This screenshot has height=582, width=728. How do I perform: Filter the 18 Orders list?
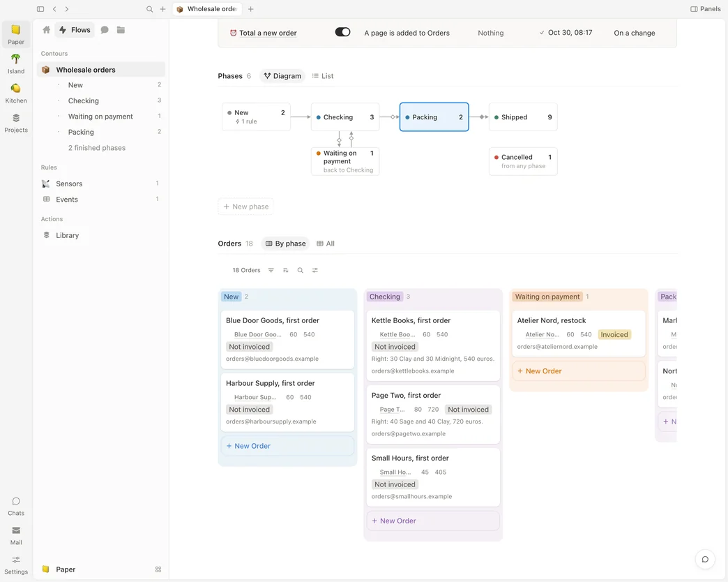[x=271, y=270]
